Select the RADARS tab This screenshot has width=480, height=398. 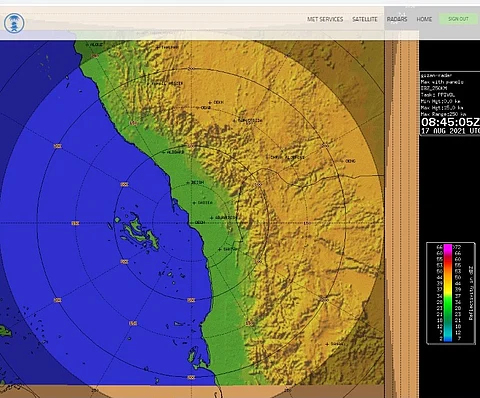pyautogui.click(x=397, y=19)
